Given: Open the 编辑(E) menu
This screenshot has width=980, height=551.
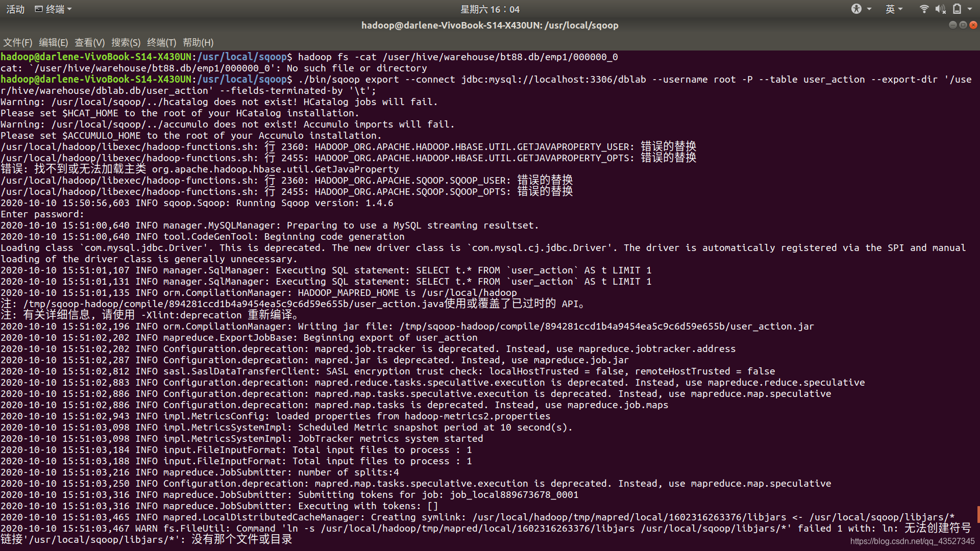Looking at the screenshot, I should tap(54, 42).
